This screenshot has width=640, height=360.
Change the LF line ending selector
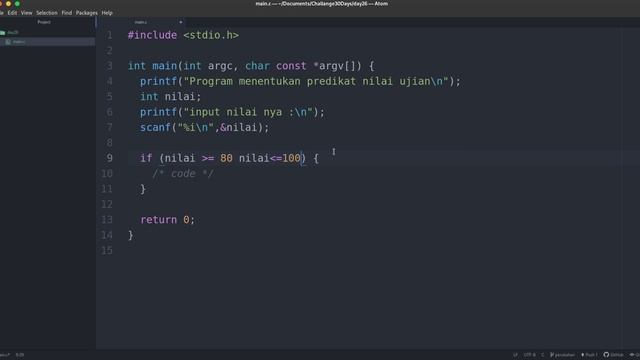[515, 355]
